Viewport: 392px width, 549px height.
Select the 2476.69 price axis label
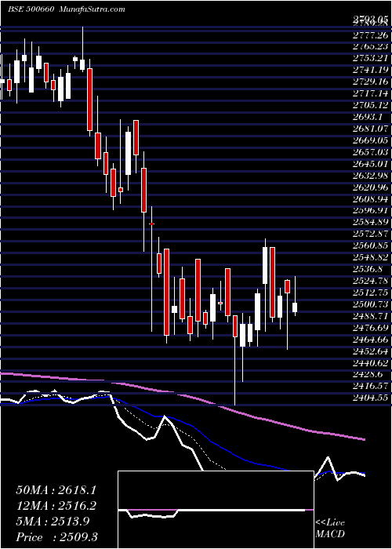(371, 329)
